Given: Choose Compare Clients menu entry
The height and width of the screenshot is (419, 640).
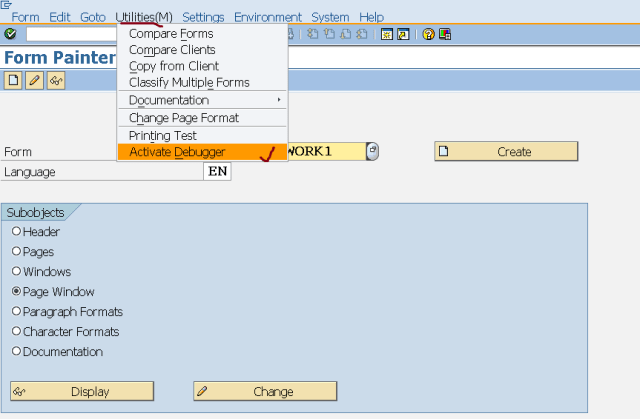Looking at the screenshot, I should pos(202,50).
